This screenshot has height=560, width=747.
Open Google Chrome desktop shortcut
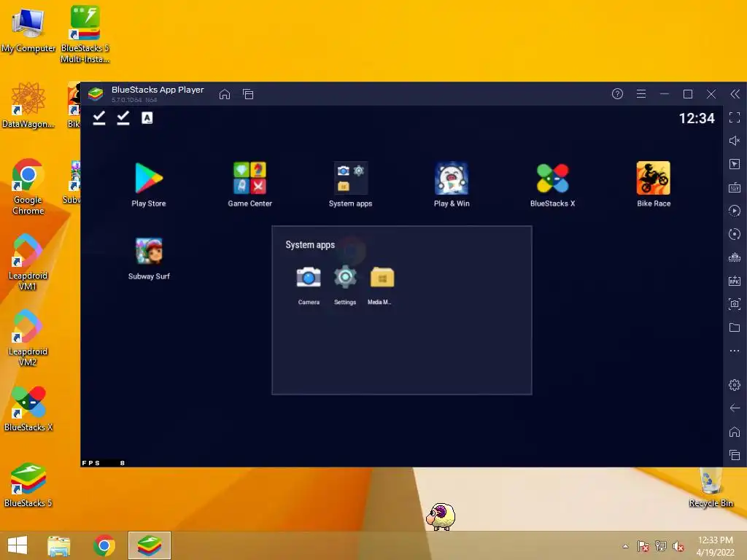point(28,186)
